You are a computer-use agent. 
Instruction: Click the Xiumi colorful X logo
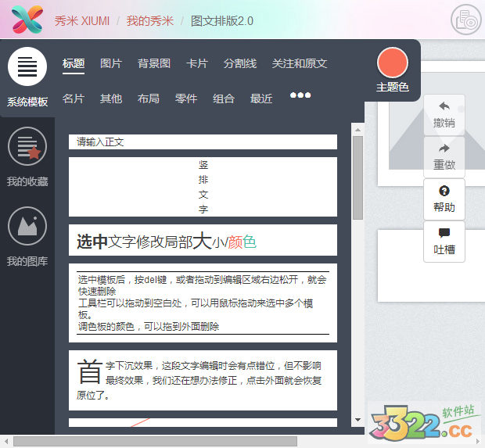[x=27, y=20]
